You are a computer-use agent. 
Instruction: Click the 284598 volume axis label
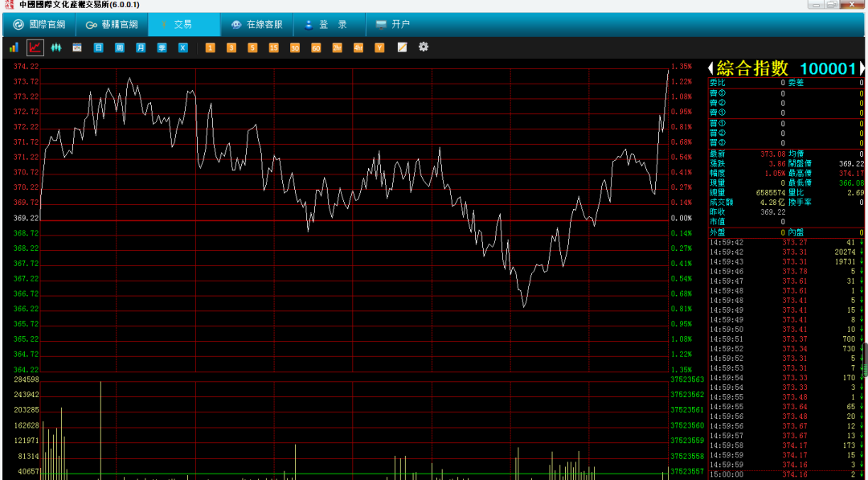[26, 379]
